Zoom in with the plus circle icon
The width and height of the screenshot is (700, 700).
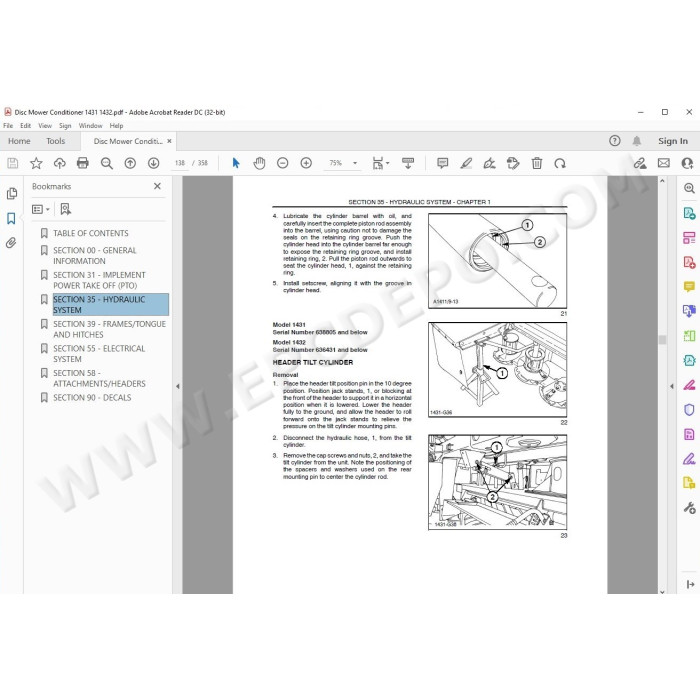306,163
